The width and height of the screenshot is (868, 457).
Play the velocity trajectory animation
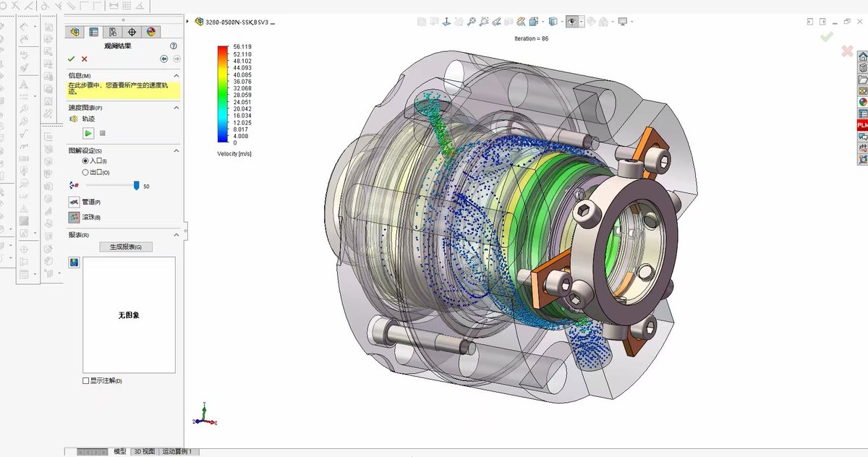(x=88, y=133)
